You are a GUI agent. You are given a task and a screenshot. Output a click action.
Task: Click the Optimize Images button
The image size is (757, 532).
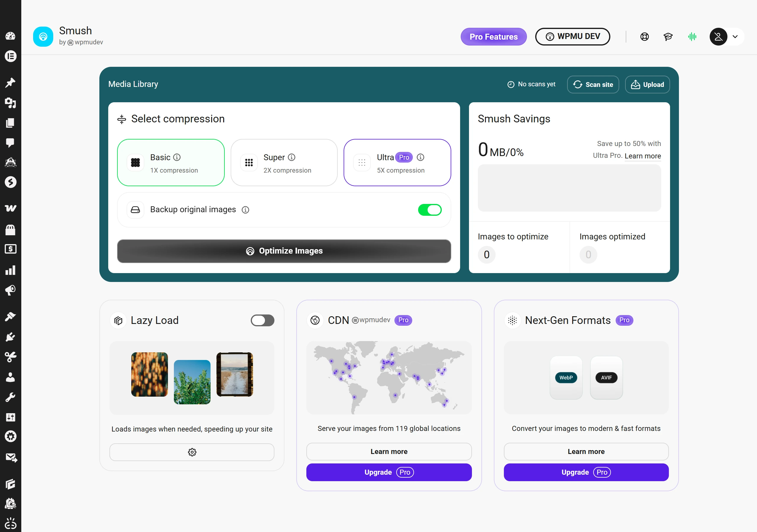(x=284, y=251)
